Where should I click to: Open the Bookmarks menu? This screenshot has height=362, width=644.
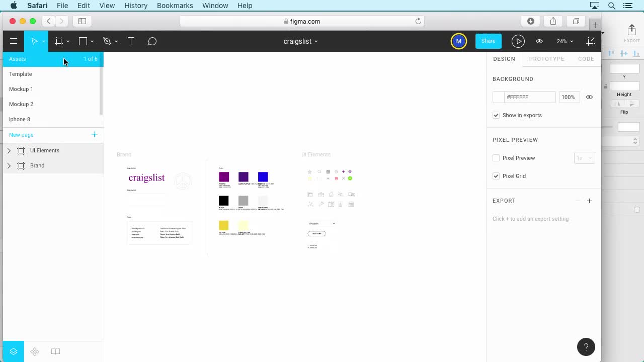pos(175,6)
